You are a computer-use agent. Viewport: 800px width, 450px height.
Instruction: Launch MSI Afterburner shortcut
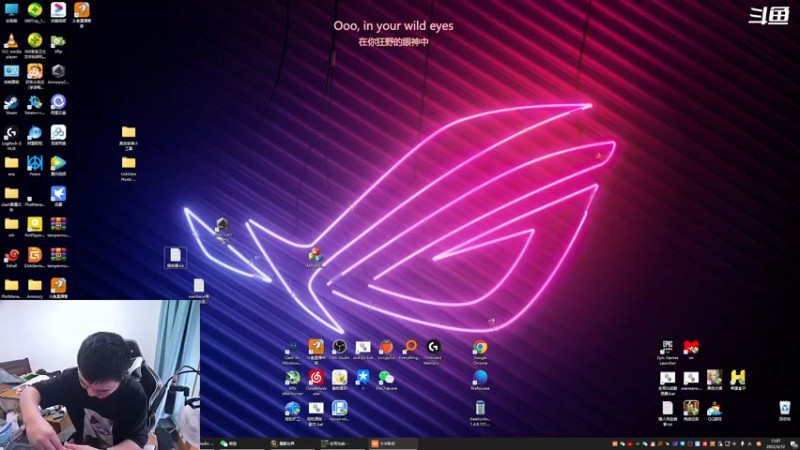click(x=292, y=383)
